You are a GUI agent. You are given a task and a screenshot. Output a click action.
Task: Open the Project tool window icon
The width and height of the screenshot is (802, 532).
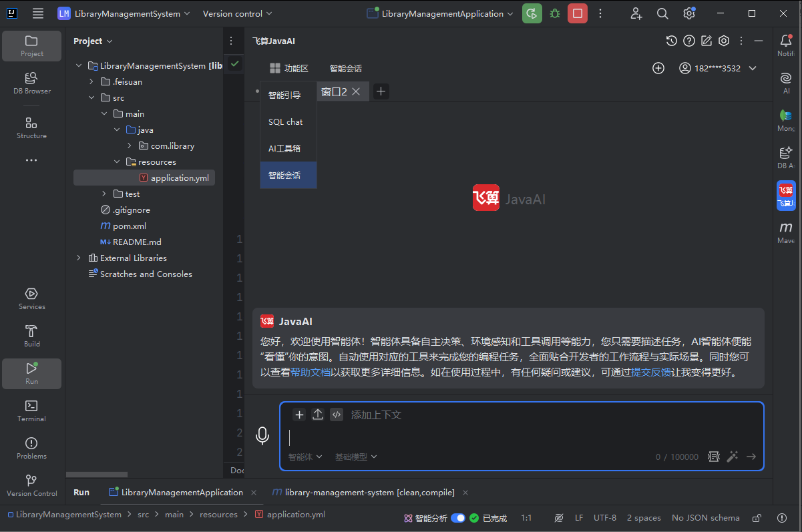click(31, 45)
